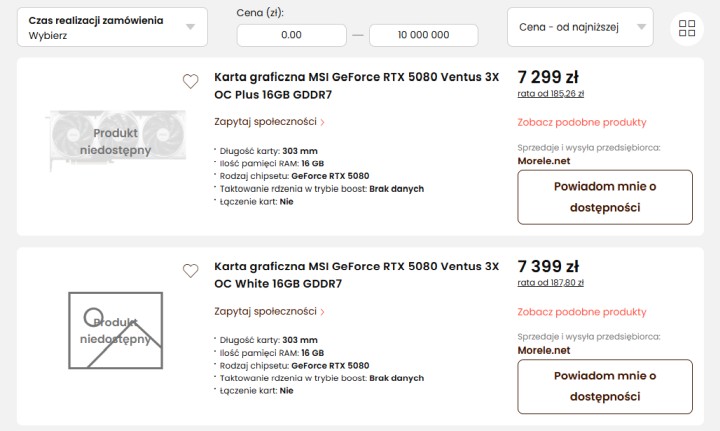Click 'Zobacz podobne produkty' under the 7 299 zł price

click(582, 122)
